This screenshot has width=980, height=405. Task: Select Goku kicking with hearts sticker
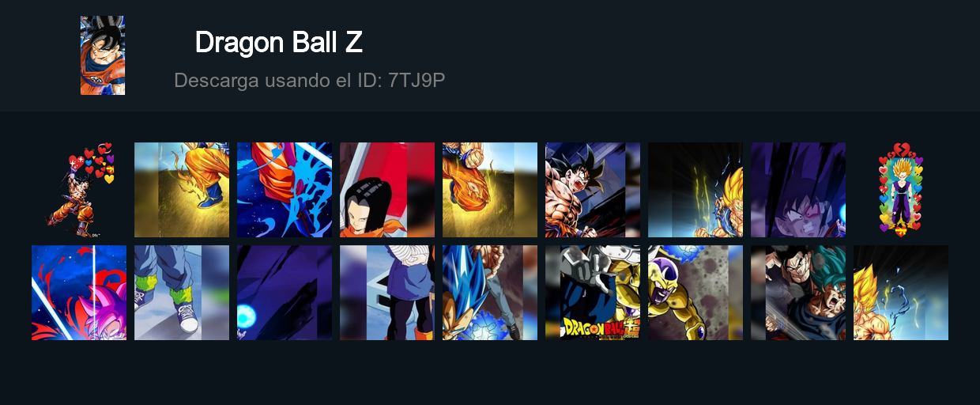tap(79, 190)
